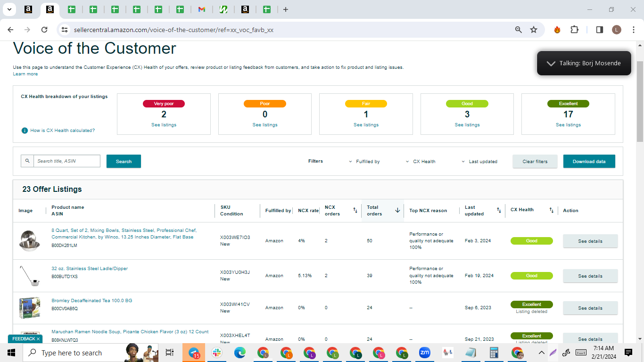Viewport: 644px width, 362px height.
Task: Toggle the Chrome side panel
Action: [x=600, y=30]
